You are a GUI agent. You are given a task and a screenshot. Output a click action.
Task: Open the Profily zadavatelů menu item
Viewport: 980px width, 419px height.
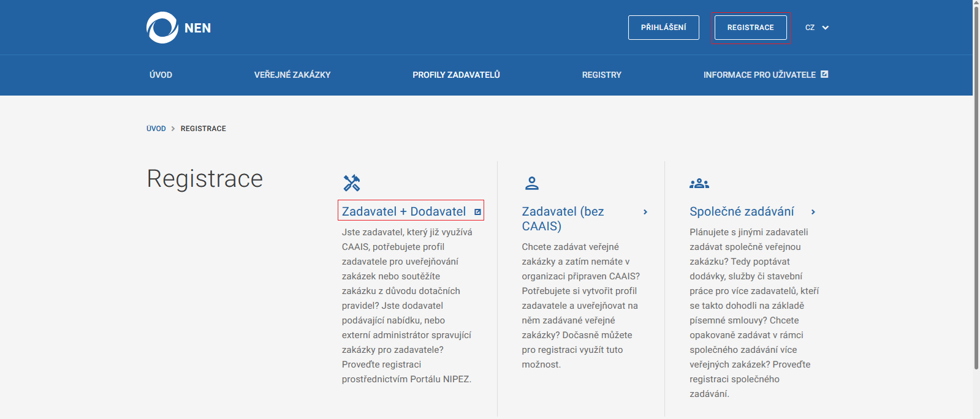(456, 75)
